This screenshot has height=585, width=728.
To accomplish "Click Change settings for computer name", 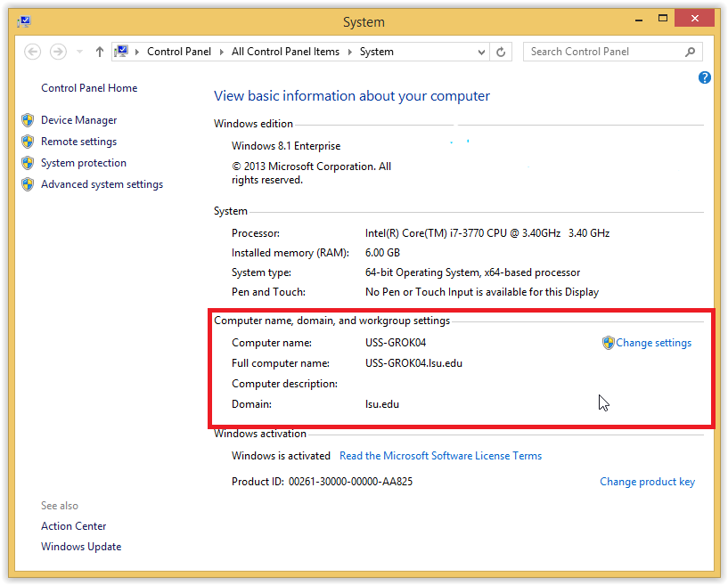I will point(653,343).
